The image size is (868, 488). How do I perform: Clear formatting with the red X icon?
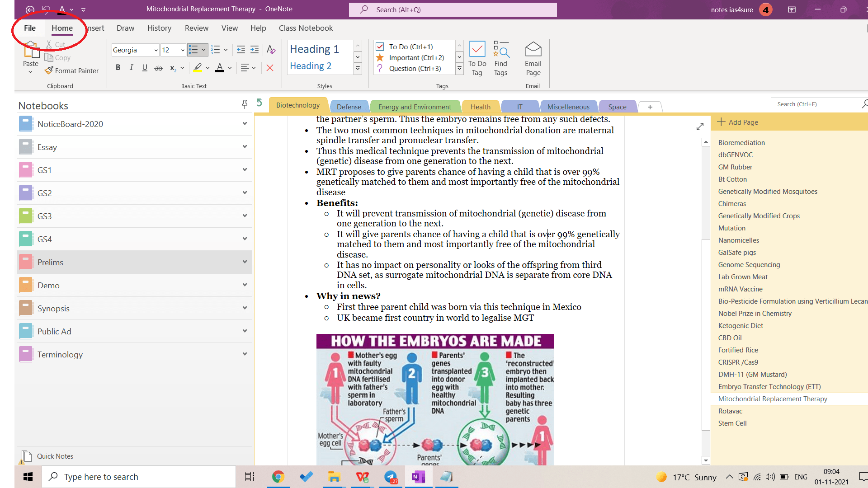coord(270,67)
